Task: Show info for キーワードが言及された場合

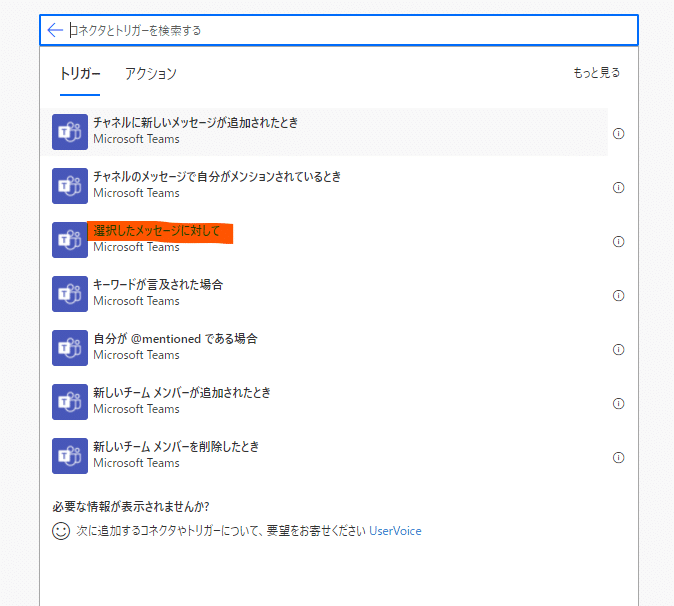Action: click(618, 296)
